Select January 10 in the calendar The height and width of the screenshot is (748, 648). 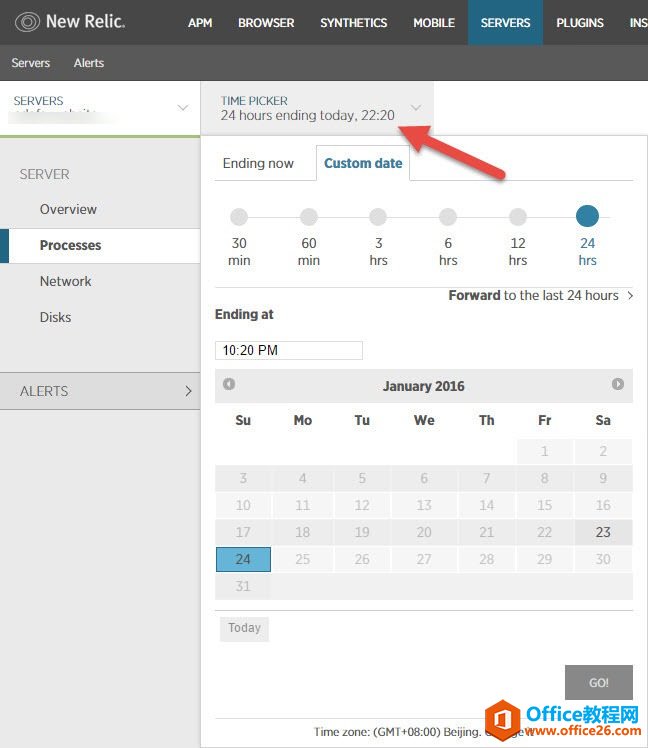click(243, 505)
